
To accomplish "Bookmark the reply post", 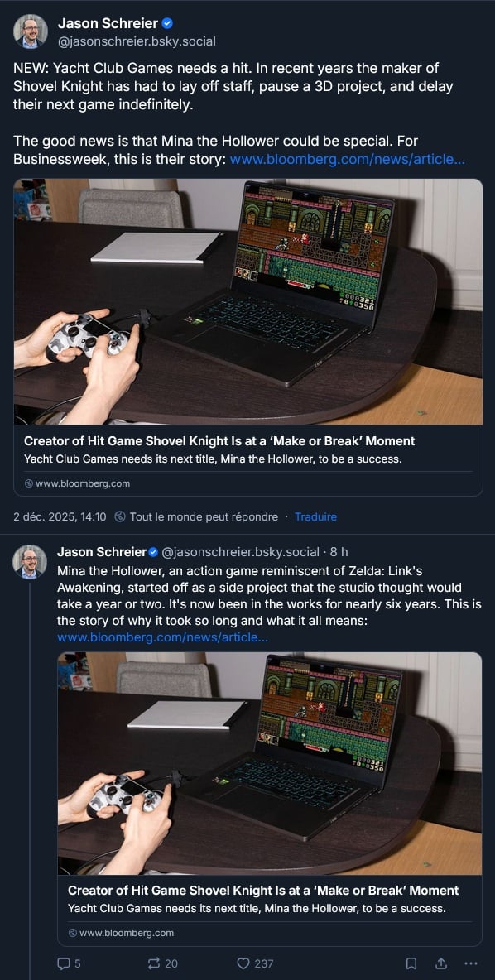I will [x=411, y=963].
